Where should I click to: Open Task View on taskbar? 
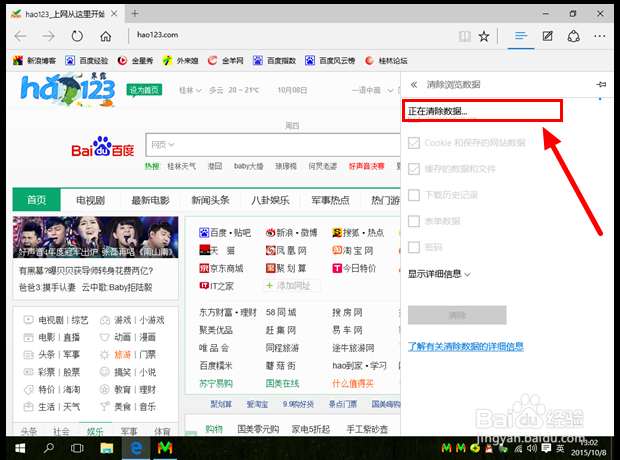(x=77, y=448)
